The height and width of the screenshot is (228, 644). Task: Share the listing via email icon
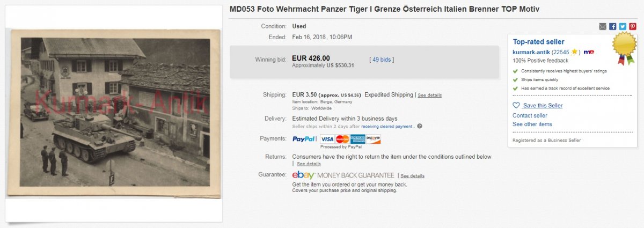point(603,26)
